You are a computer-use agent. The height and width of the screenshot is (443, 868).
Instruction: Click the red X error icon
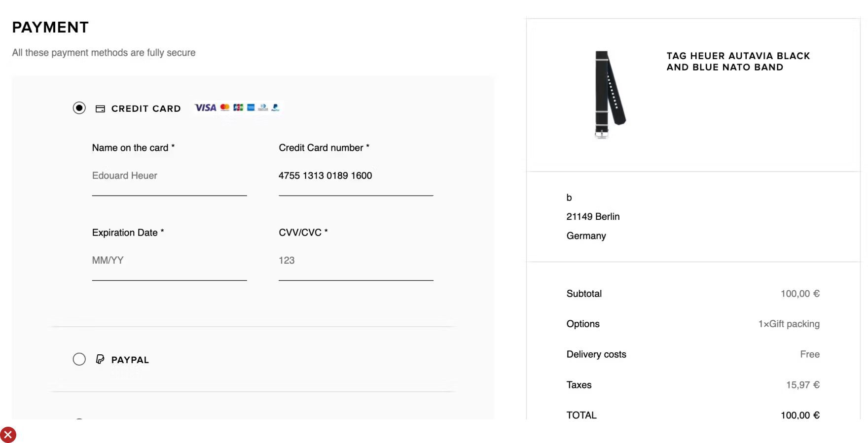[8, 435]
